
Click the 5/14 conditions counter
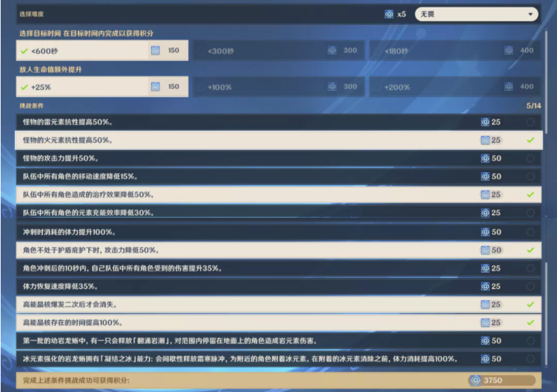[534, 106]
